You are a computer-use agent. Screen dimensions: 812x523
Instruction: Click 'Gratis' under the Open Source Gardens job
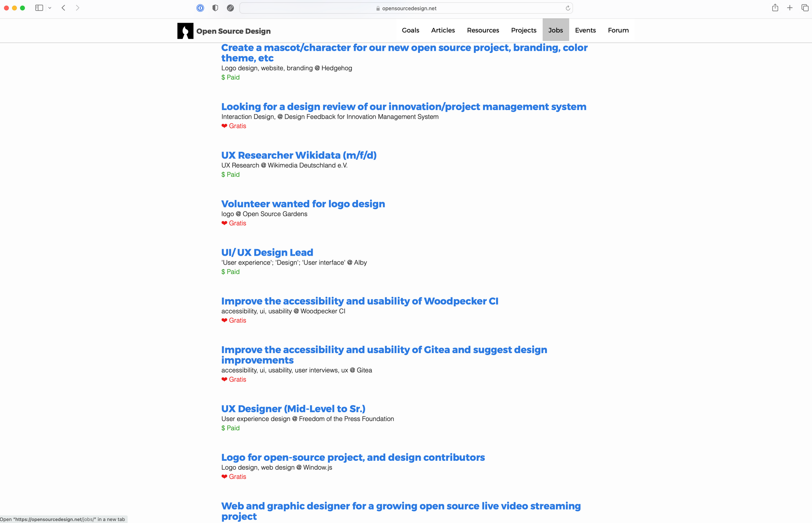(238, 223)
